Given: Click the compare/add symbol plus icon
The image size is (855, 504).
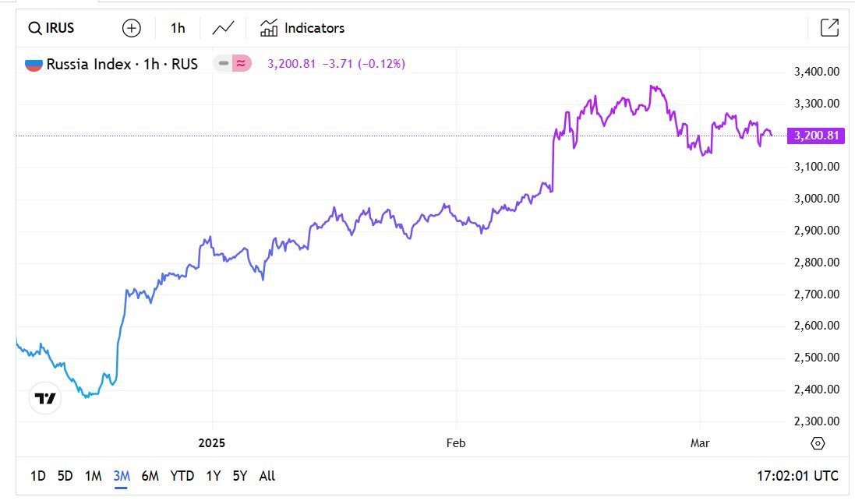Looking at the screenshot, I should (131, 28).
